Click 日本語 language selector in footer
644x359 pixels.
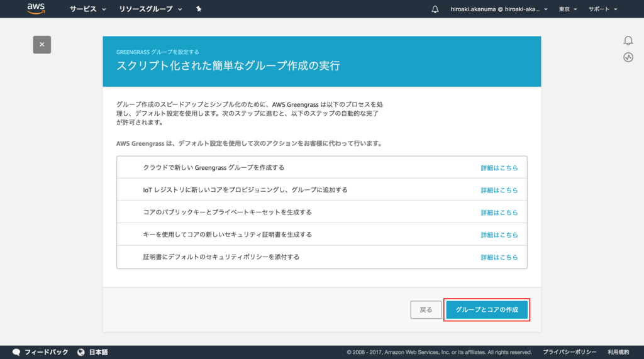(x=99, y=352)
